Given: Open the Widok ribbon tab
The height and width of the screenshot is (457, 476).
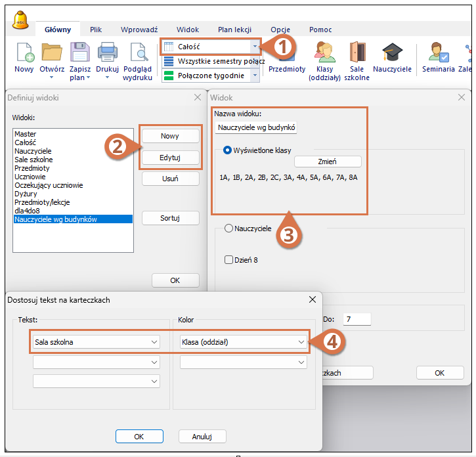Looking at the screenshot, I should point(188,30).
